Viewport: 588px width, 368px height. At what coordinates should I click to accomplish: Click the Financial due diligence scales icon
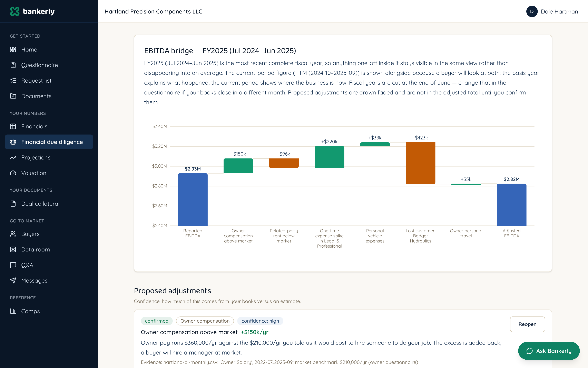[13, 142]
